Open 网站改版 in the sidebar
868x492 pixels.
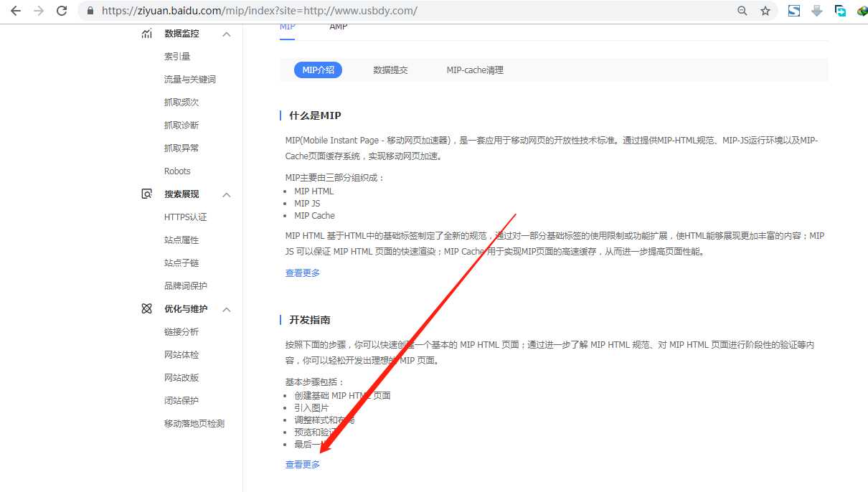pyautogui.click(x=181, y=378)
